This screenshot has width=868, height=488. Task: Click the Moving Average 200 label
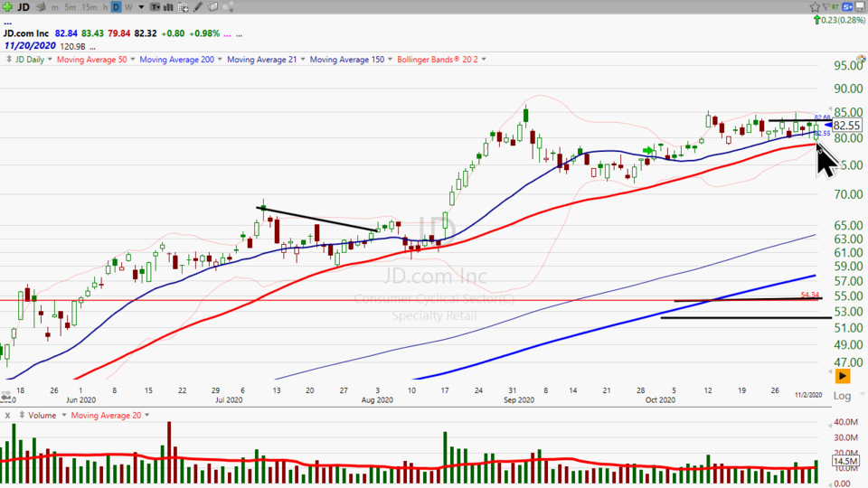pyautogui.click(x=176, y=60)
